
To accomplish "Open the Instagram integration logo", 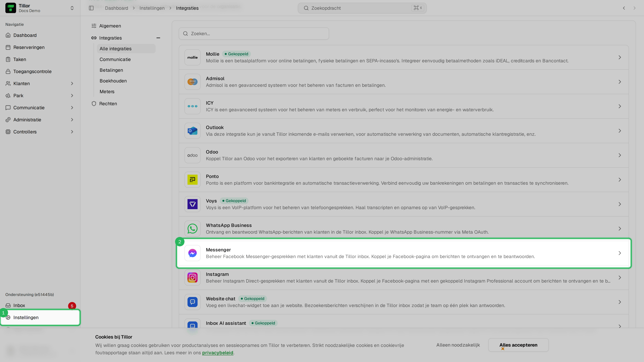I will click(x=193, y=278).
